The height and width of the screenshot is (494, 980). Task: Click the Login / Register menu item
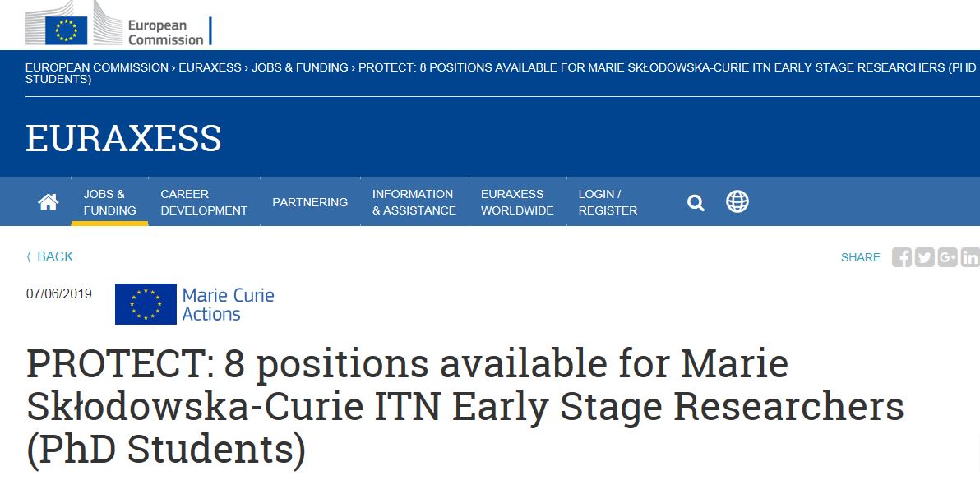608,202
